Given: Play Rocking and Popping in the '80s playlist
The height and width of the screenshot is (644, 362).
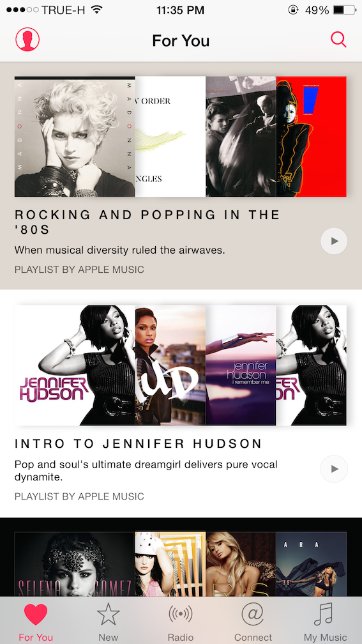Looking at the screenshot, I should [x=334, y=241].
